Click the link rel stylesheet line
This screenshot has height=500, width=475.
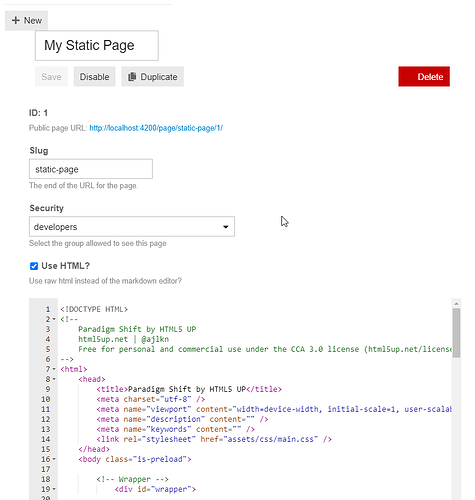pos(214,439)
